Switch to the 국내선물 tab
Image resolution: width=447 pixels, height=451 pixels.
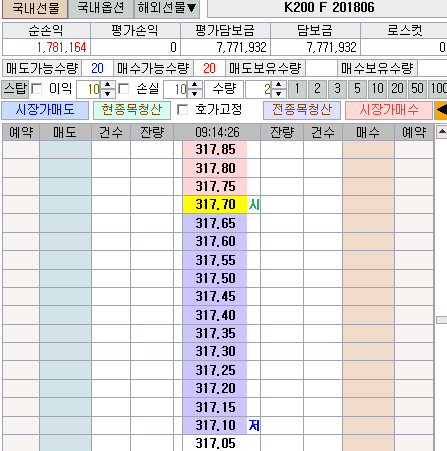click(x=35, y=8)
